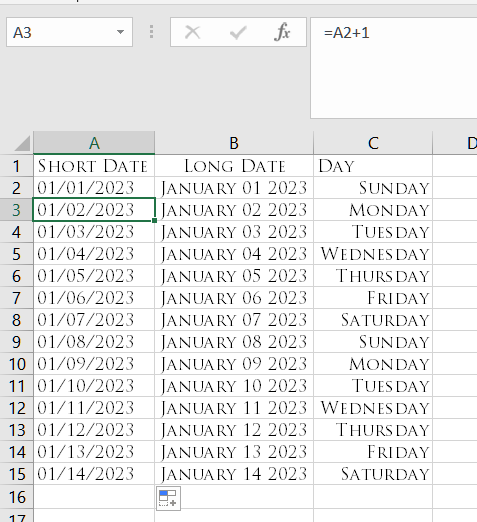Click the Select All corner triangle
477x522 pixels.
coord(22,143)
